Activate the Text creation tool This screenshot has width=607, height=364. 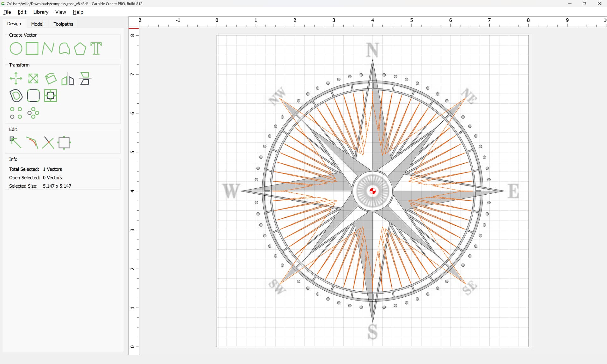tap(96, 49)
